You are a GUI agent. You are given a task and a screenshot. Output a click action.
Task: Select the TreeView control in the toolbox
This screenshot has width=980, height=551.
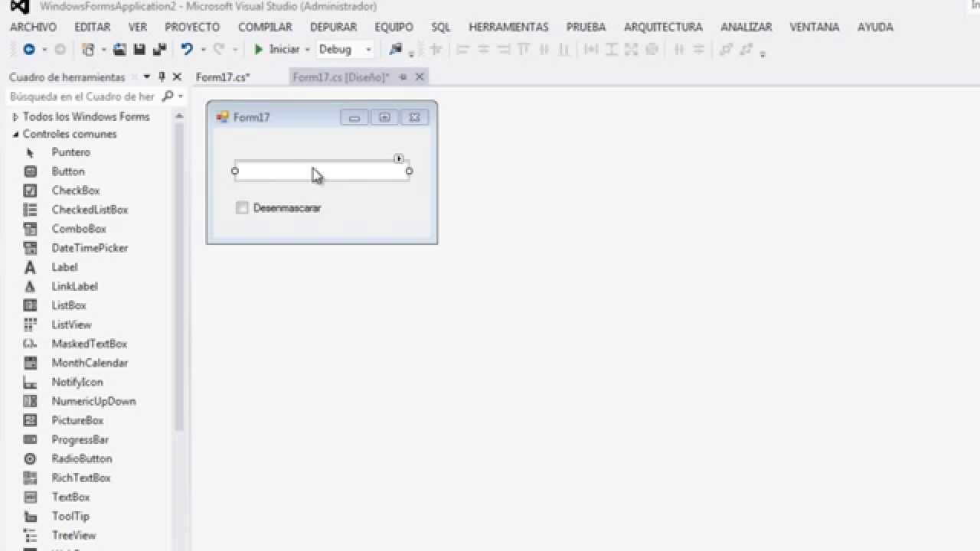73,535
